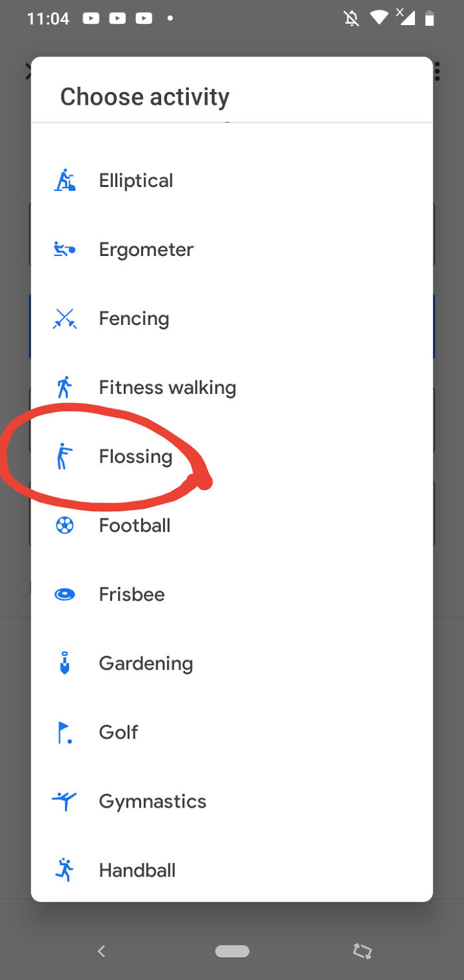Select the Handball activity entry

(x=137, y=869)
